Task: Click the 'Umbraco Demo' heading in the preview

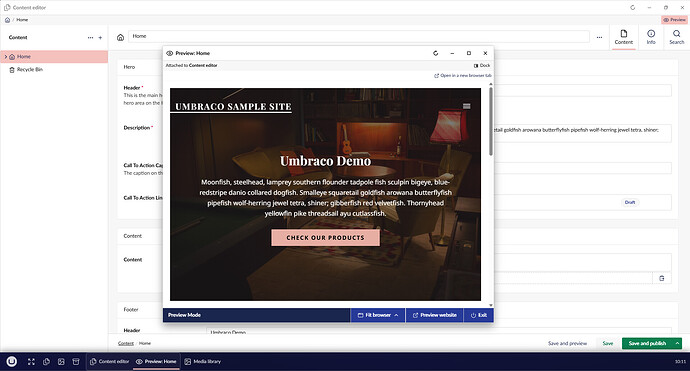Action: coord(325,161)
